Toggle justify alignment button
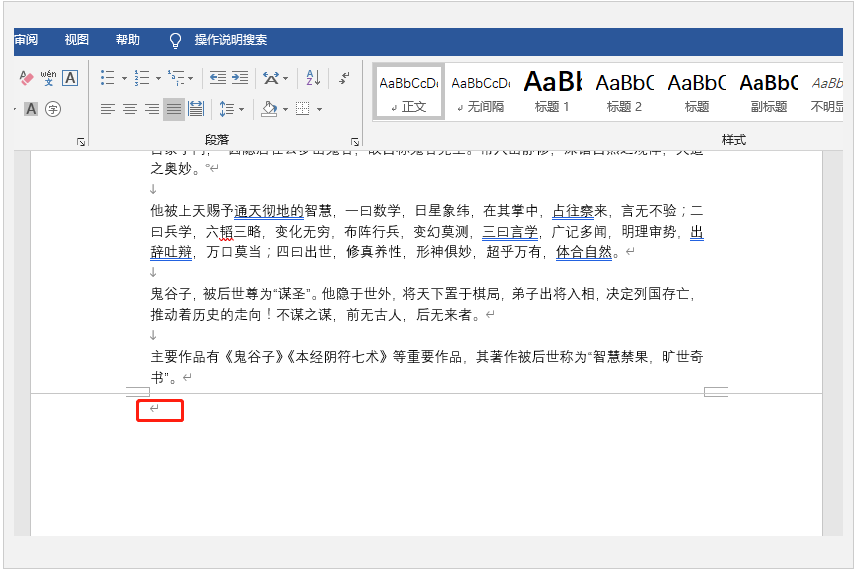859x572 pixels. [x=174, y=109]
